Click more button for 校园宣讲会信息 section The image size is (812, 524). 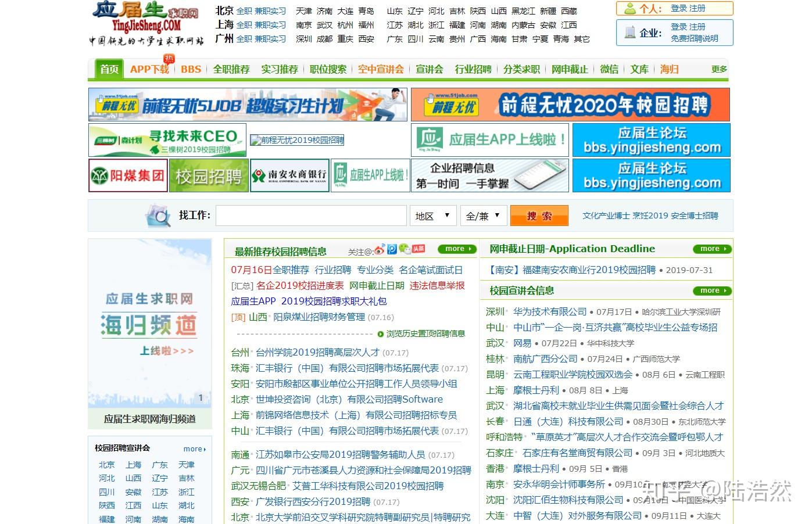coord(711,290)
